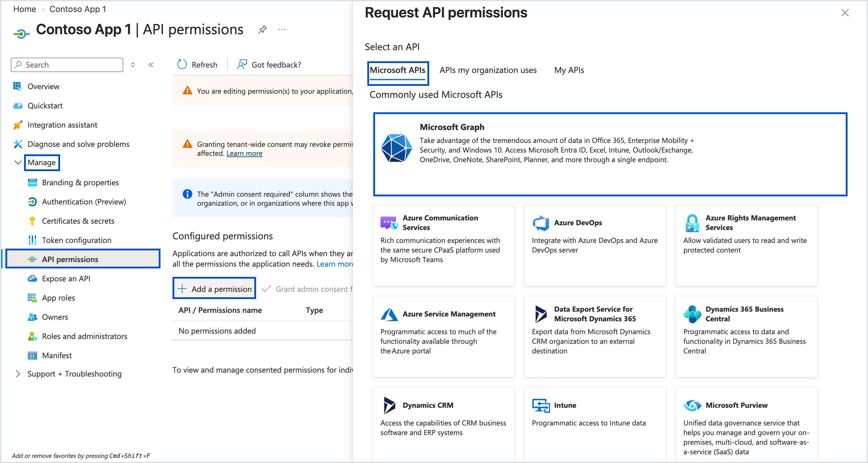Click the Roles and administrators icon
This screenshot has width=868, height=463.
point(32,336)
